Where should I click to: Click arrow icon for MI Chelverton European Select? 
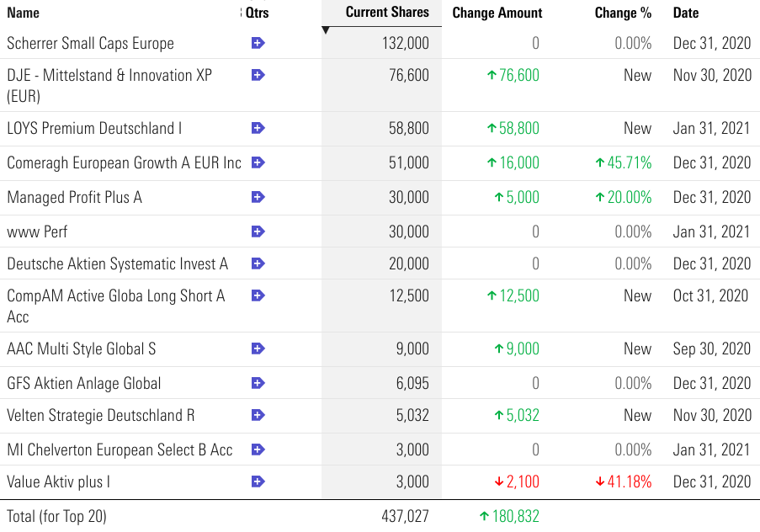(x=258, y=450)
